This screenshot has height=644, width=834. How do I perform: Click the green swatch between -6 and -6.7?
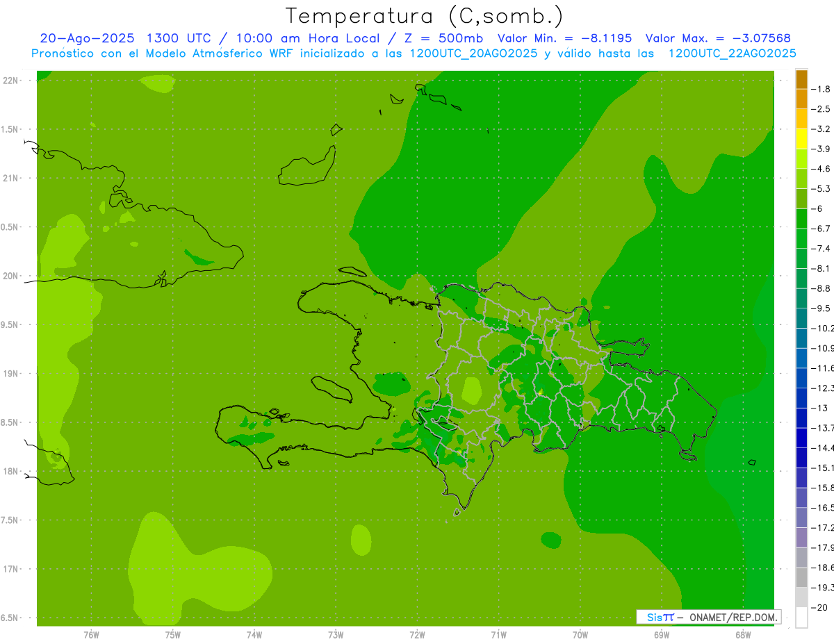pyautogui.click(x=801, y=218)
